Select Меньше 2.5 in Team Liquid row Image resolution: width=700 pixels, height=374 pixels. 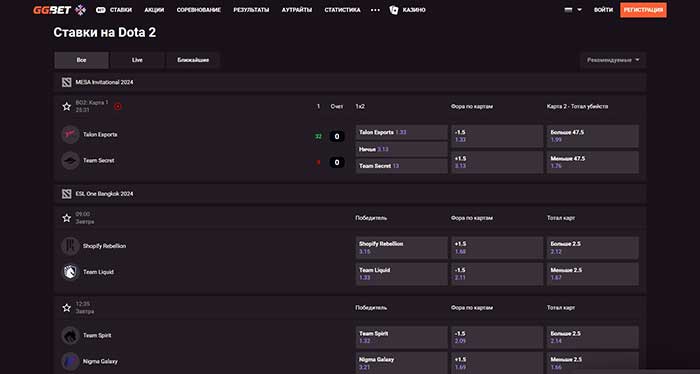(592, 274)
